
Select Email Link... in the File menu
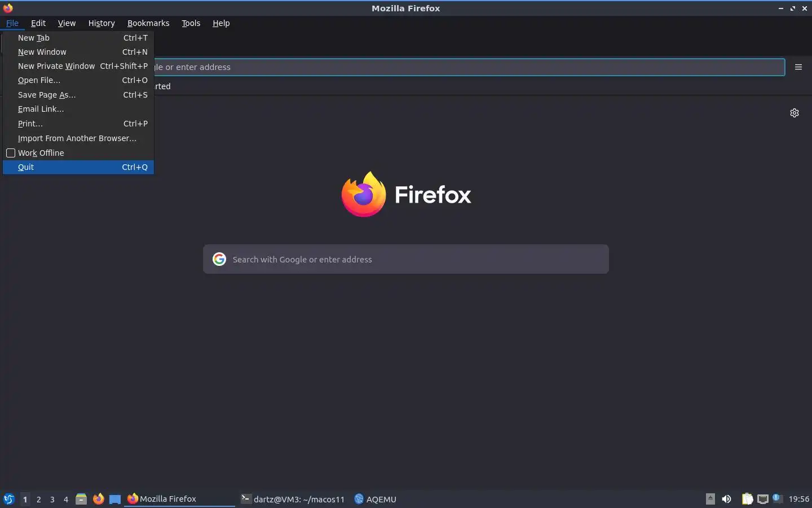click(78, 109)
